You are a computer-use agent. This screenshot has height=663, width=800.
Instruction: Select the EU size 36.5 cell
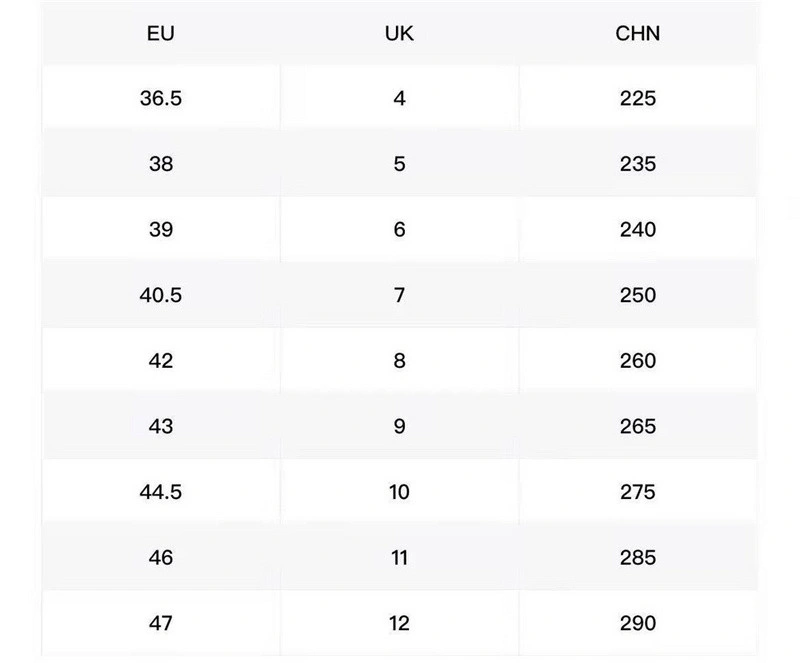[161, 98]
